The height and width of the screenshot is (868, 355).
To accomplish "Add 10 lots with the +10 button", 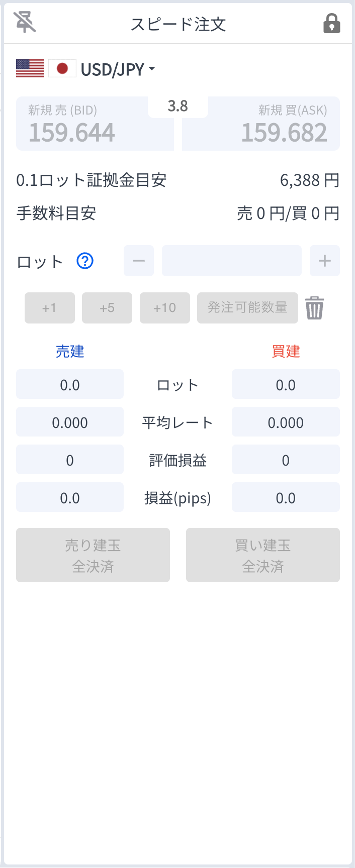I will (165, 308).
